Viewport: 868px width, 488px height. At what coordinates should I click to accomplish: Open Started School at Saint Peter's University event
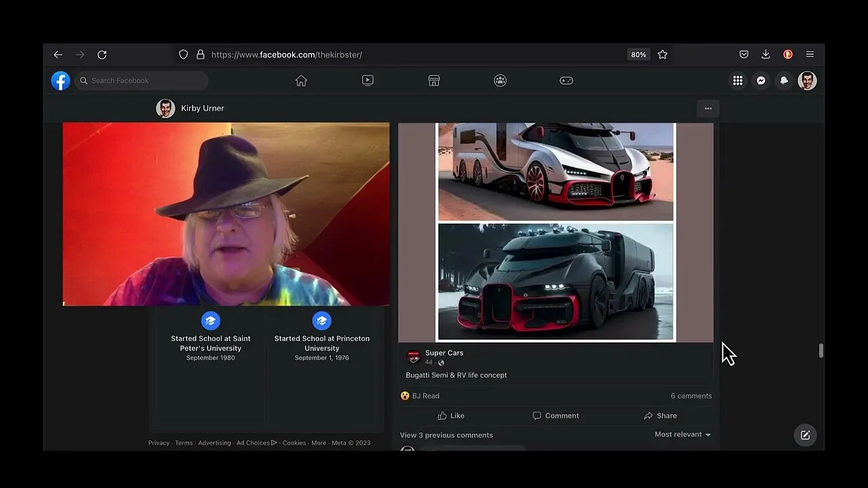[x=211, y=343]
